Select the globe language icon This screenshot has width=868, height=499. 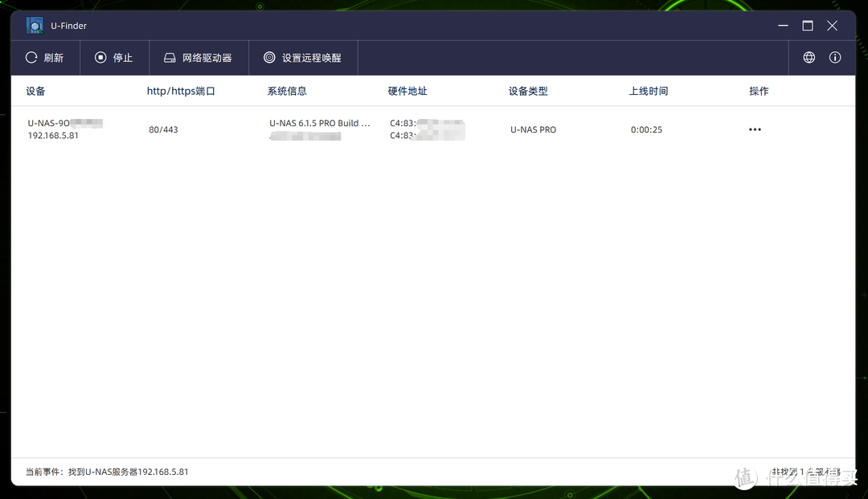[x=809, y=57]
